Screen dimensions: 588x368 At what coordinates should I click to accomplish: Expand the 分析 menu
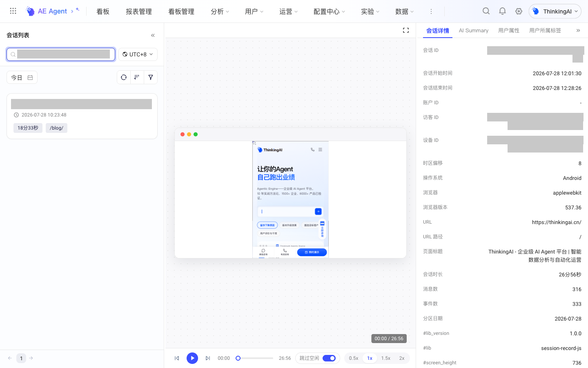click(220, 11)
